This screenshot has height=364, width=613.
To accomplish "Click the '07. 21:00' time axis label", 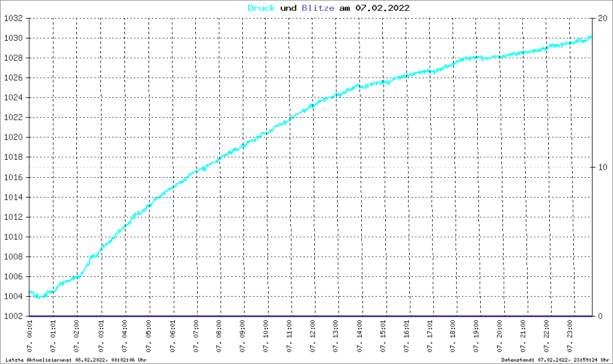I will point(524,336).
